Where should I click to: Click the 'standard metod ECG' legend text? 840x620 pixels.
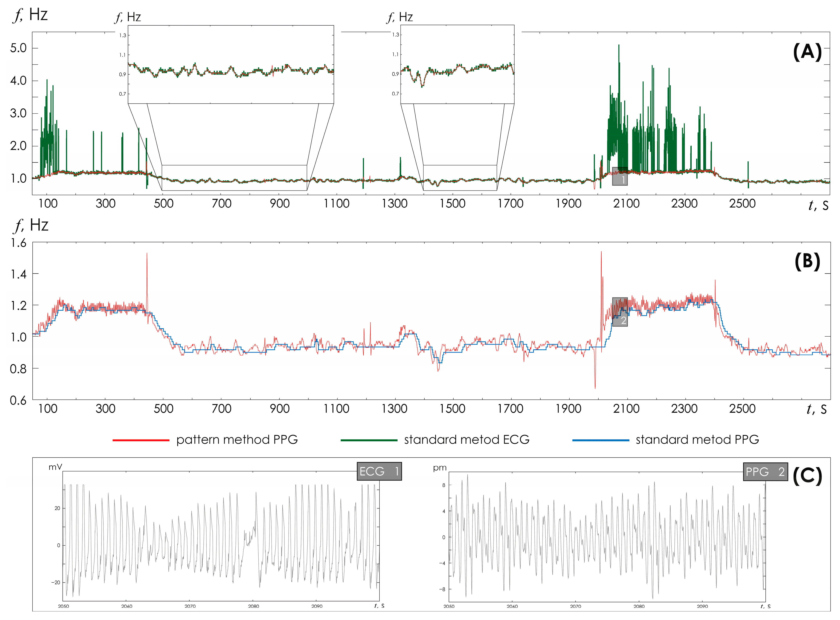pyautogui.click(x=466, y=439)
